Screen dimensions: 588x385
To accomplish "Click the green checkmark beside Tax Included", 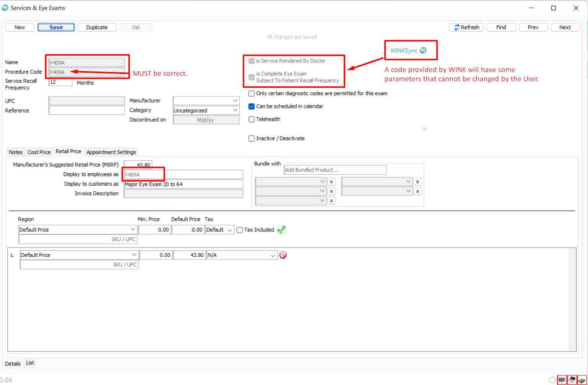I will [281, 230].
